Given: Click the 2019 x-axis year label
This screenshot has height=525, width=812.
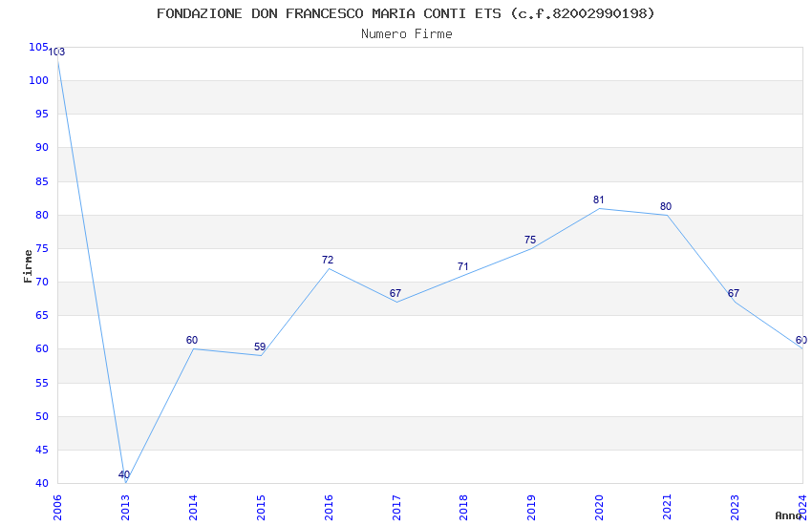Looking at the screenshot, I should (x=531, y=507).
